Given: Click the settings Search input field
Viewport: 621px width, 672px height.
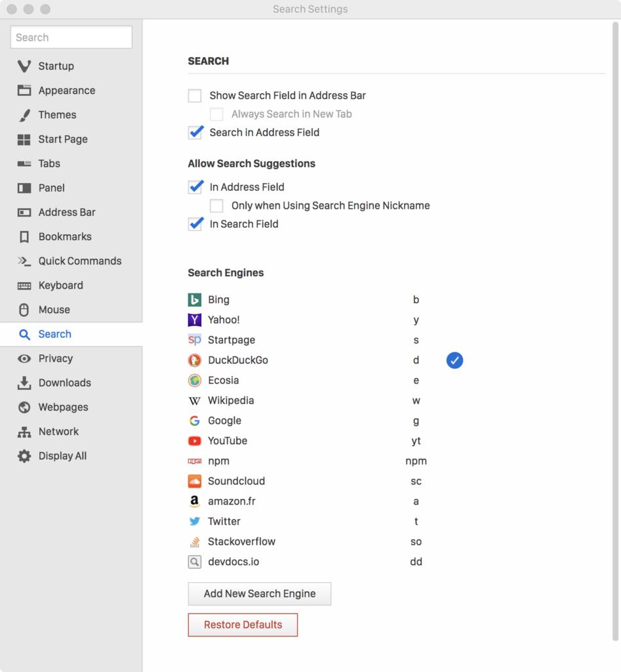Looking at the screenshot, I should coord(71,37).
